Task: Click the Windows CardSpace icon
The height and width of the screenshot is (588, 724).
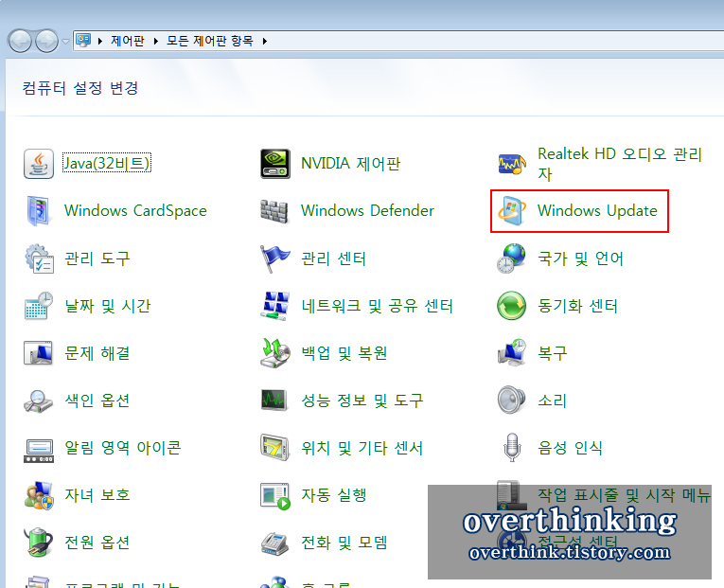Action: tap(38, 210)
